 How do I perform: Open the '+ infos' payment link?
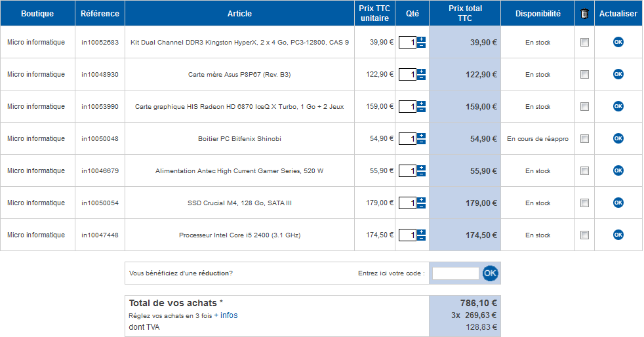pos(226,315)
